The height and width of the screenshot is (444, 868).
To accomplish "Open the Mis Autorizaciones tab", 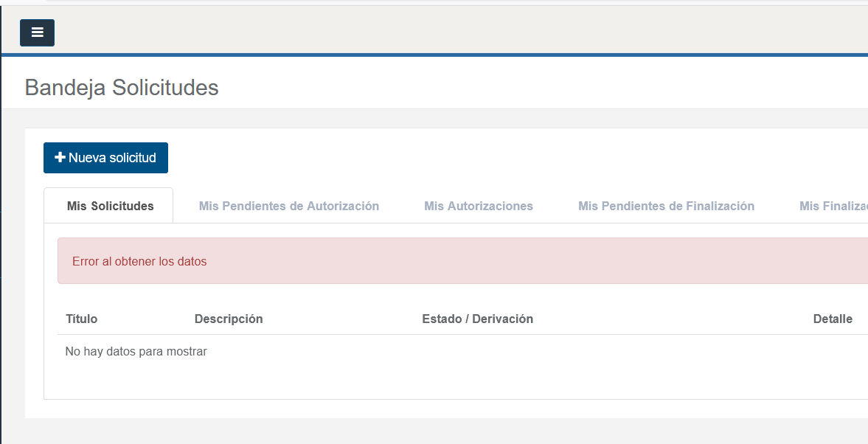I will coord(479,206).
